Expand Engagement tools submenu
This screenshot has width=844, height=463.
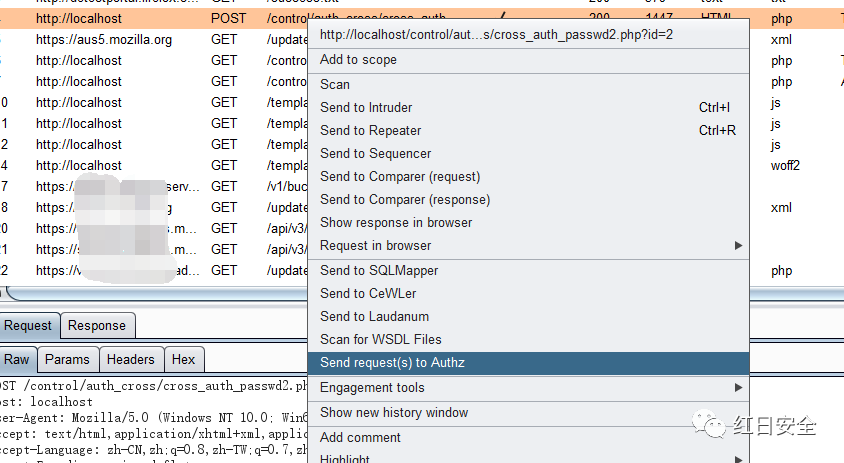(738, 387)
